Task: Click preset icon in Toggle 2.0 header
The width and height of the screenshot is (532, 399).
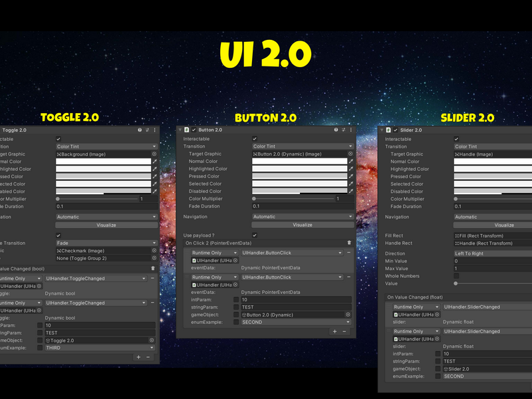Action: point(147,130)
